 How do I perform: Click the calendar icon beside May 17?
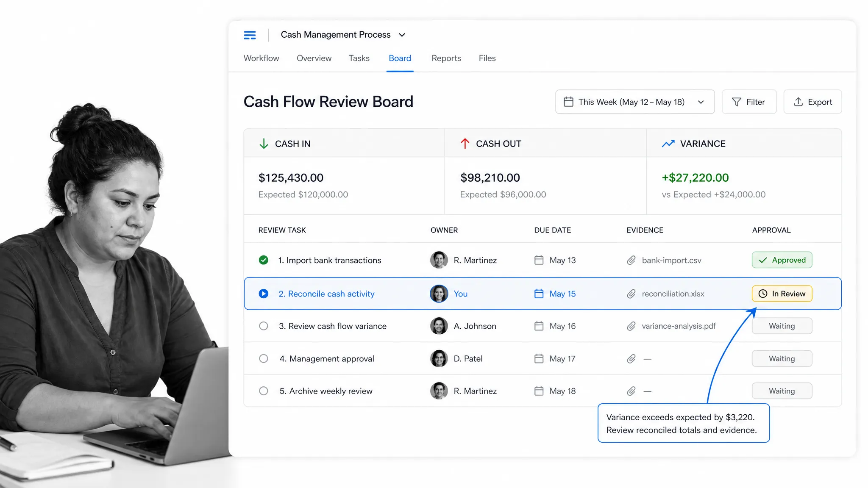[x=539, y=358]
